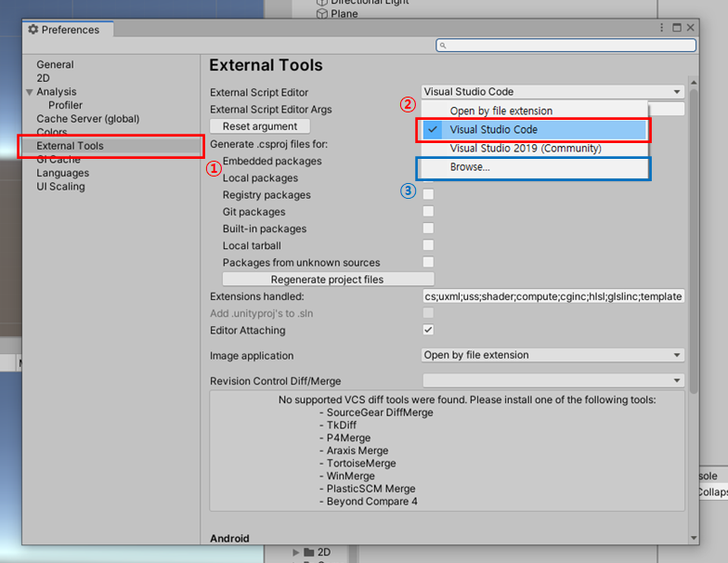
Task: Open Profiler preferences
Action: tap(65, 105)
